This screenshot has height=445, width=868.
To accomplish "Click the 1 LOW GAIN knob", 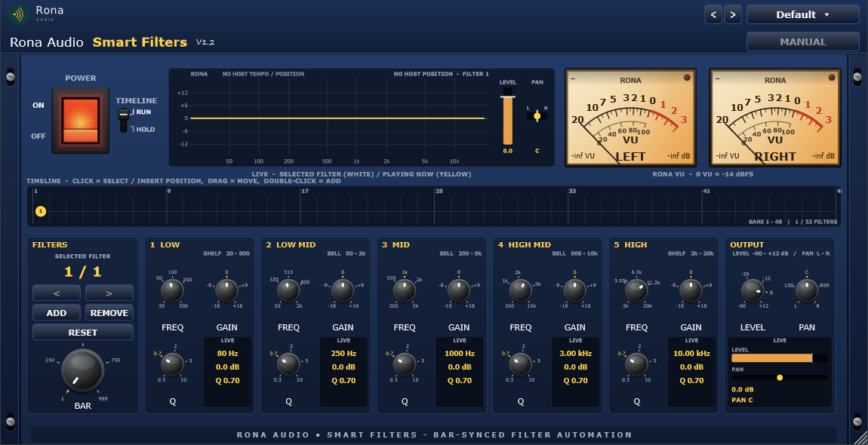I will [226, 290].
